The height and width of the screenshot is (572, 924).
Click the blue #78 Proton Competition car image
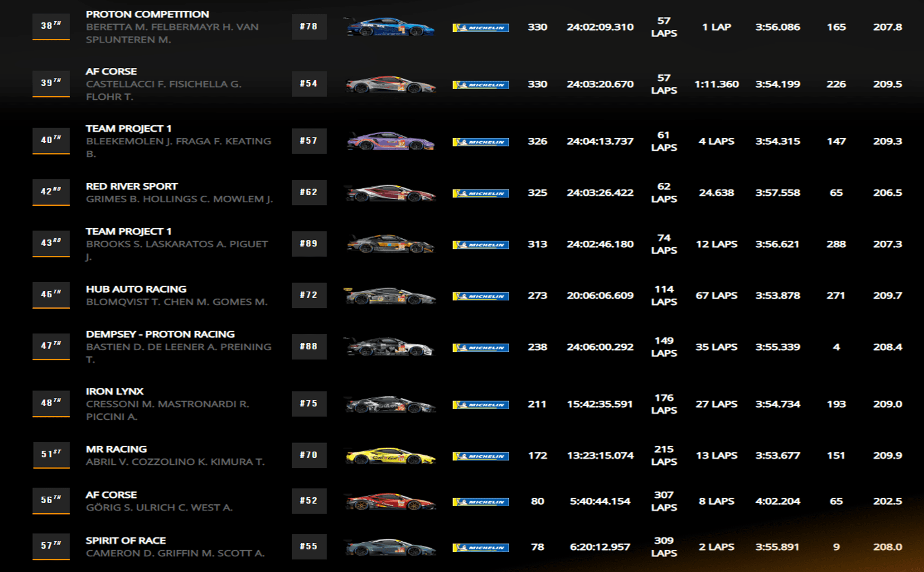390,27
